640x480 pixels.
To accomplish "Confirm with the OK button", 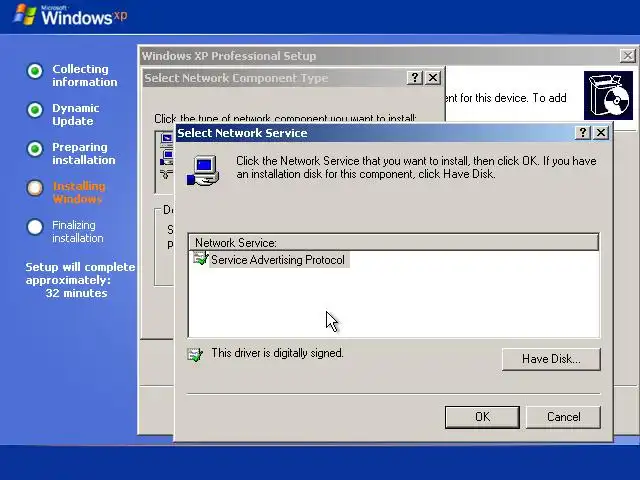I will [x=482, y=417].
